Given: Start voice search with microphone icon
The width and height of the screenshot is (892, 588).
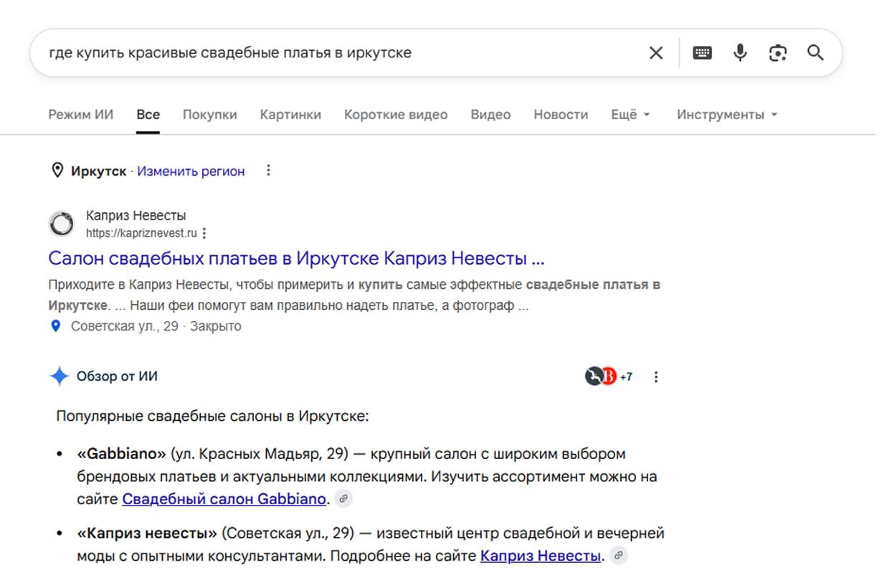Looking at the screenshot, I should (740, 53).
